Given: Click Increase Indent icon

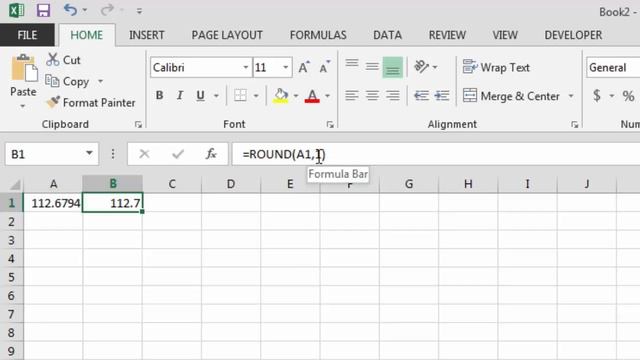Looking at the screenshot, I should pyautogui.click(x=442, y=96).
